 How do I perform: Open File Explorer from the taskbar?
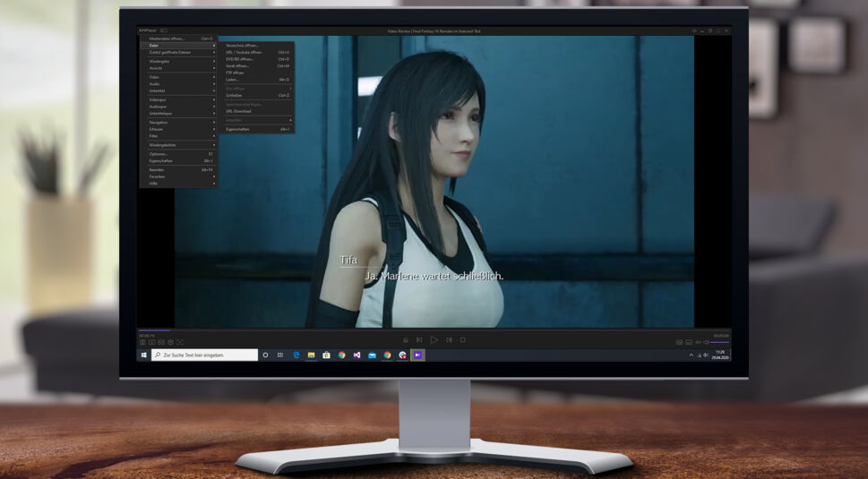click(x=311, y=355)
